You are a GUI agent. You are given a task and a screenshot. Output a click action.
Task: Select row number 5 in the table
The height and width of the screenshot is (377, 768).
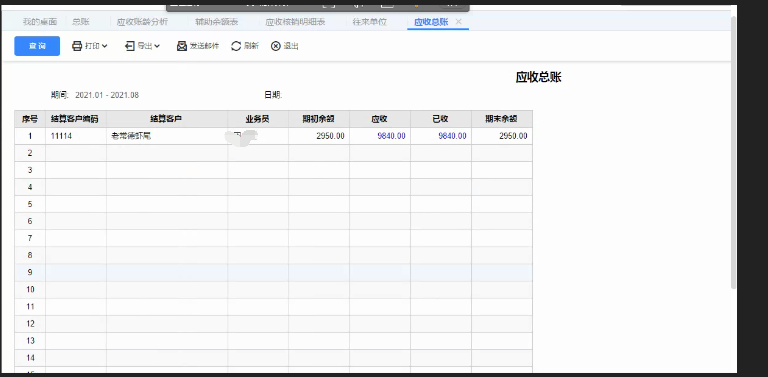[30, 204]
